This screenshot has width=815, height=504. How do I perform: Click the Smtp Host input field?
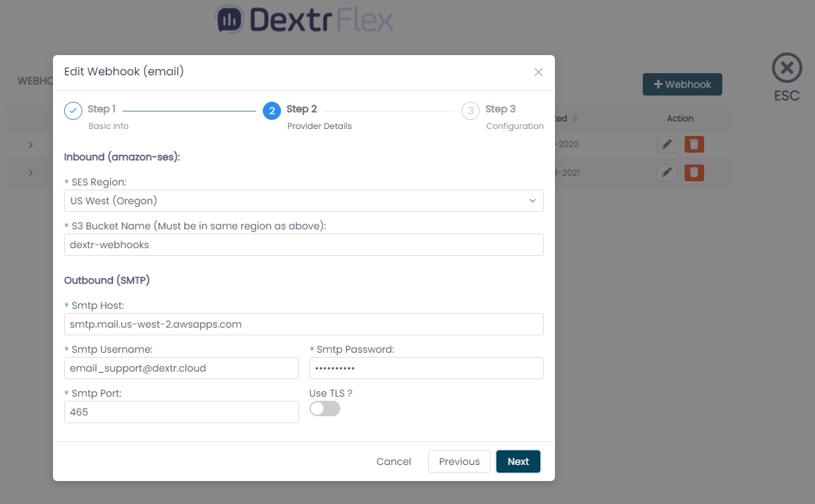coord(303,324)
